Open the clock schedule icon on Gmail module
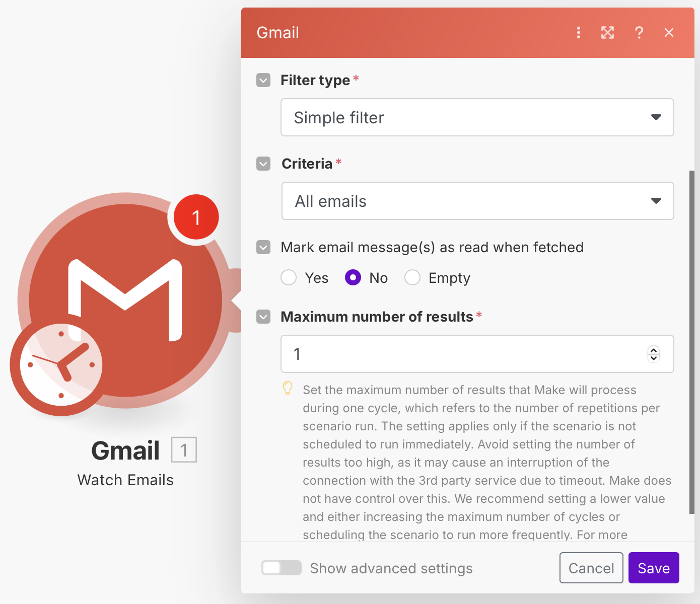 [61, 365]
